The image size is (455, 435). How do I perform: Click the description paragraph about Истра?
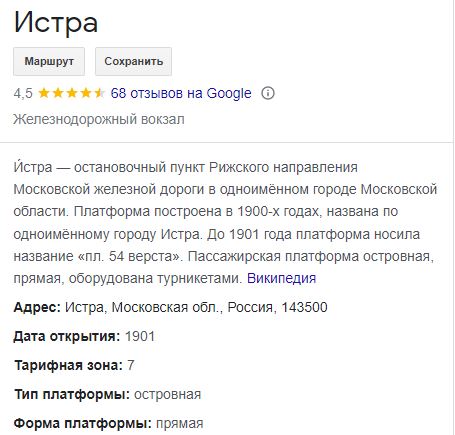[225, 222]
